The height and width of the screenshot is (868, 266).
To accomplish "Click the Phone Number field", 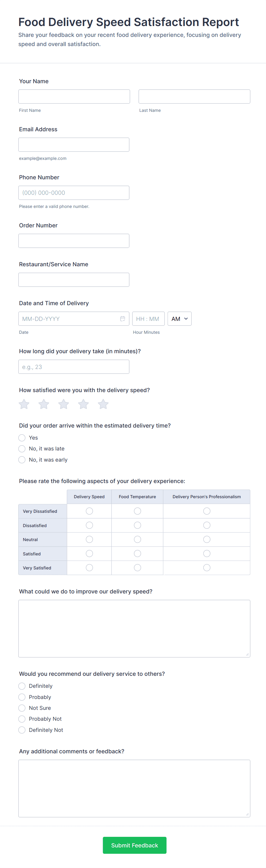I will point(74,193).
